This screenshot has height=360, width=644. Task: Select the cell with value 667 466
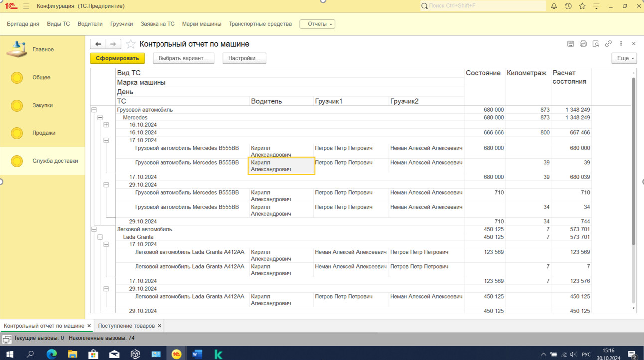click(x=571, y=133)
